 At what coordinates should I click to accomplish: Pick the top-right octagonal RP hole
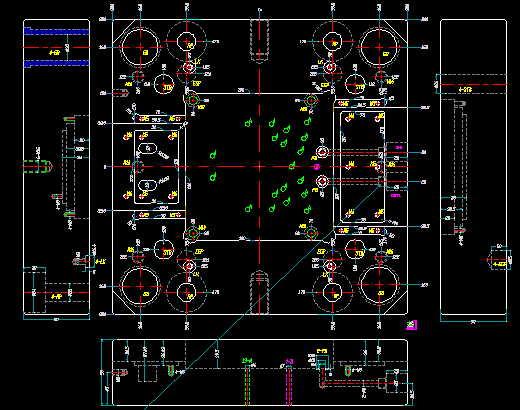pyautogui.click(x=332, y=42)
